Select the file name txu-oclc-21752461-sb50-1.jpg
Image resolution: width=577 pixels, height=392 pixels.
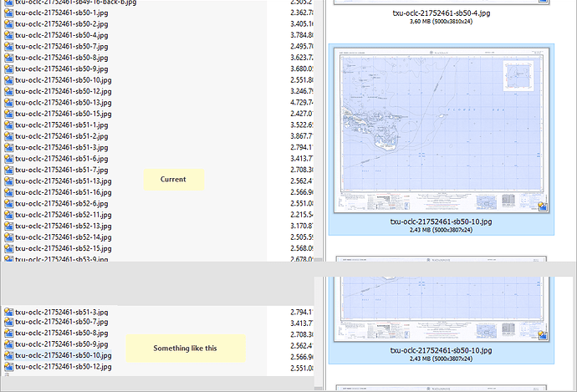[62, 13]
